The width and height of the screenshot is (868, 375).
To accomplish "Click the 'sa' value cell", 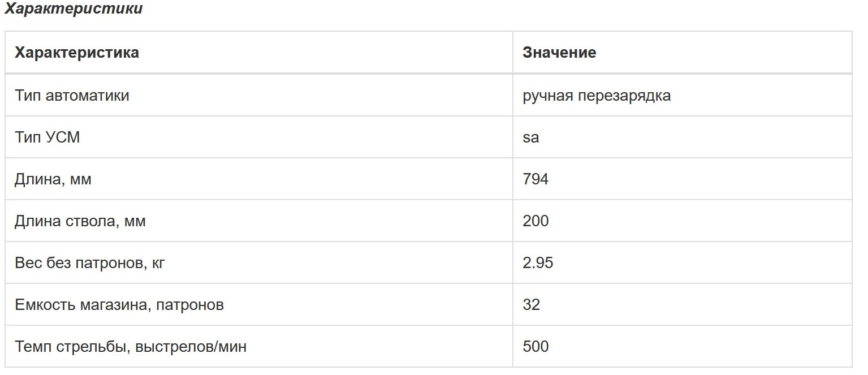I will click(x=531, y=137).
